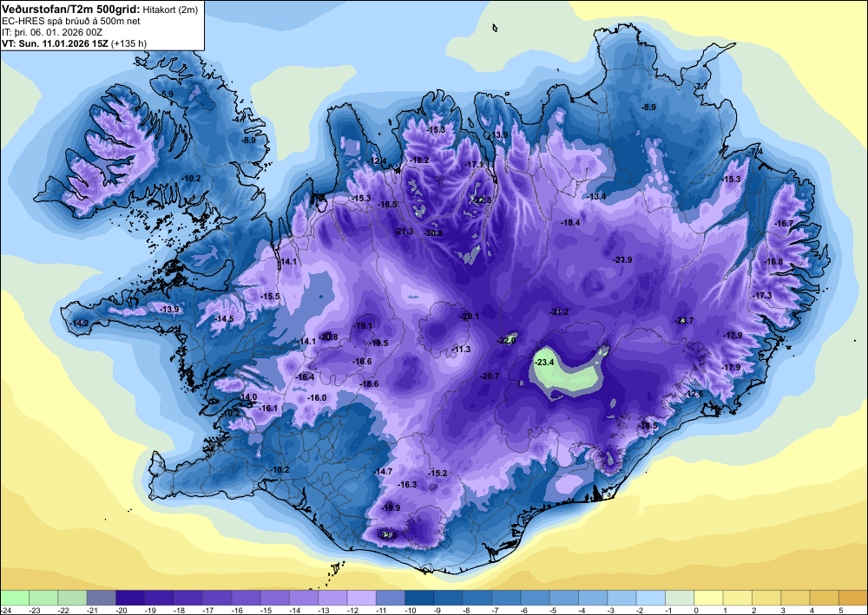This screenshot has width=868, height=615.
Task: Click the -18.6 temperature value
Action: (369, 384)
